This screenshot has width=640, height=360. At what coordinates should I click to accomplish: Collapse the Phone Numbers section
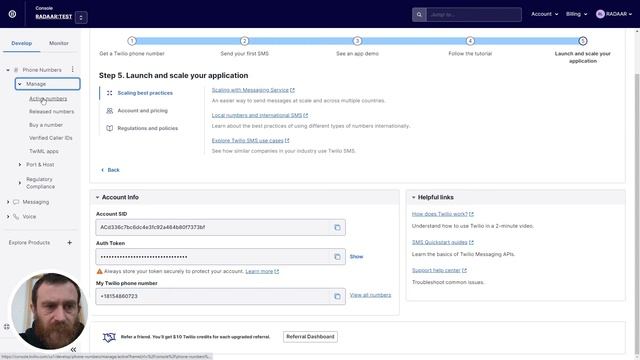[x=8, y=70]
